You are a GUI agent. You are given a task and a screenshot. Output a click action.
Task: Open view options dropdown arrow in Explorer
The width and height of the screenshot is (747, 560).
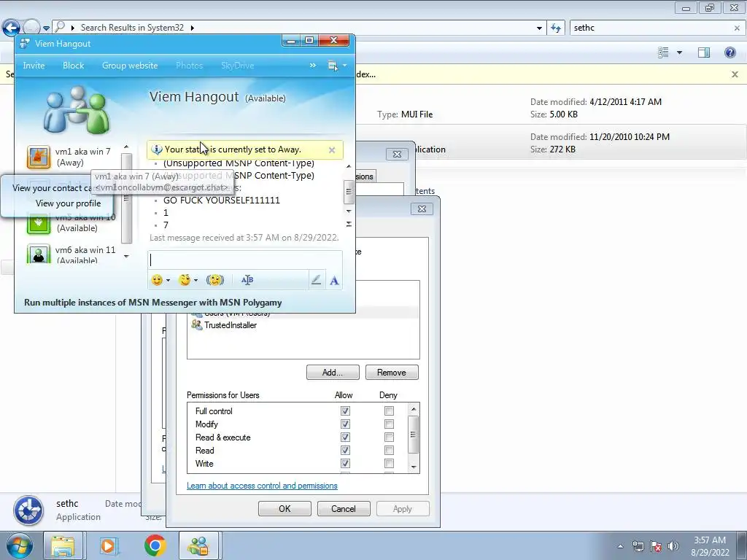pos(679,52)
